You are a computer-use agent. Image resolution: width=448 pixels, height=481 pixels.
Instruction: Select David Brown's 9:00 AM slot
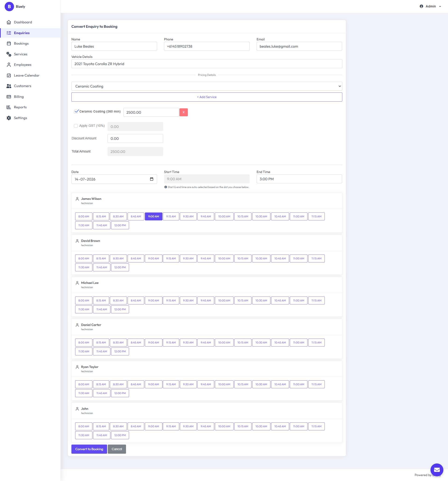(x=154, y=259)
